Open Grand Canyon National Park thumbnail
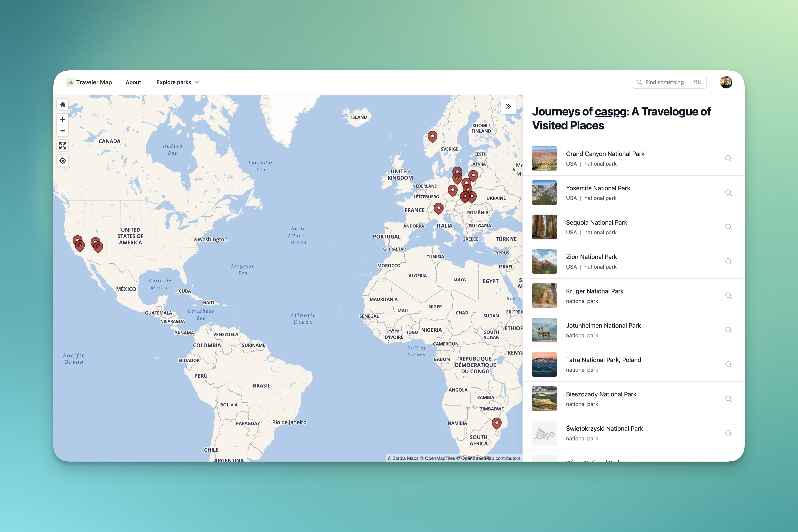The height and width of the screenshot is (532, 798). pyautogui.click(x=544, y=158)
